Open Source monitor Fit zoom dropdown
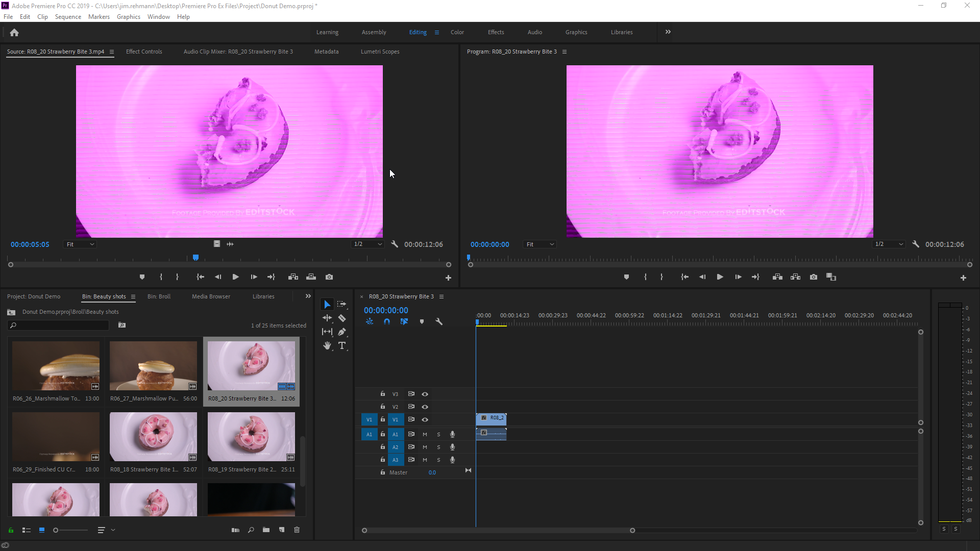 pos(80,244)
